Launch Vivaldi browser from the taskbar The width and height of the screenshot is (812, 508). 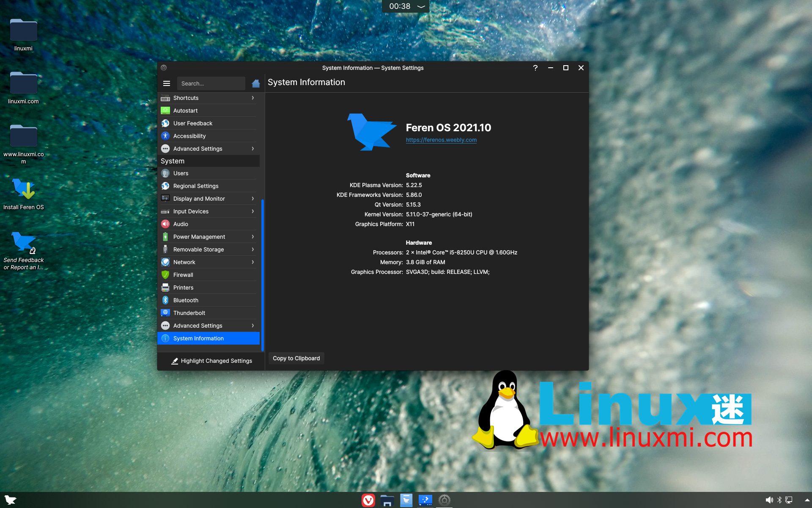click(x=368, y=500)
